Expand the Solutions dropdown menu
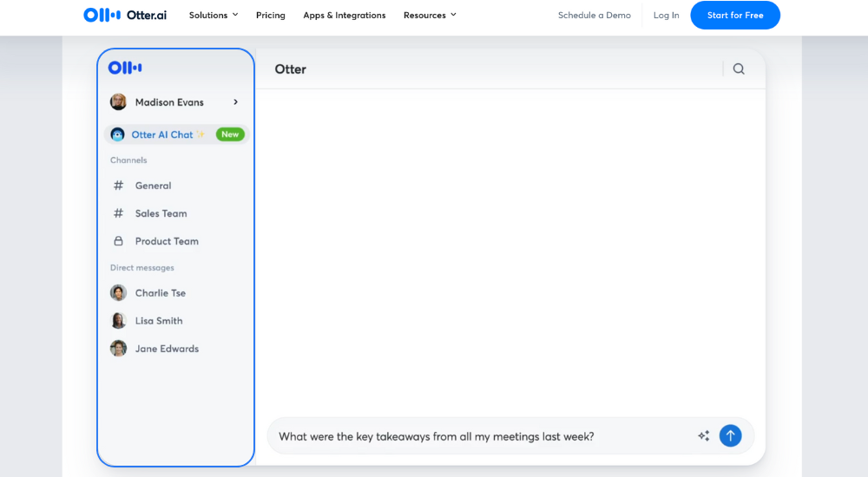868x477 pixels. pyautogui.click(x=214, y=15)
